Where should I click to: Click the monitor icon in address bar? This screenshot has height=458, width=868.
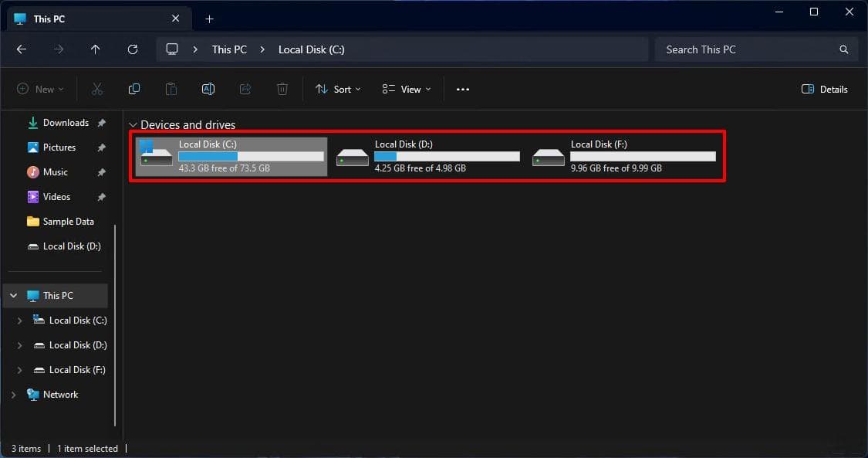tap(172, 49)
